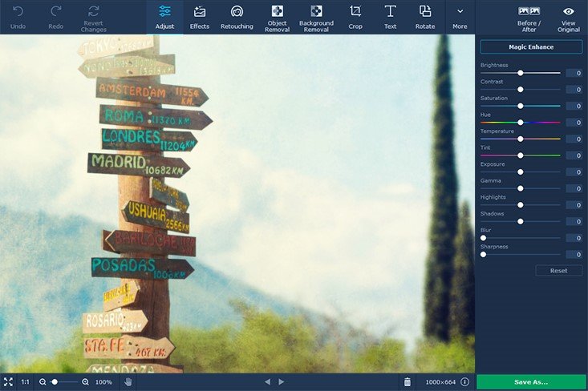The height and width of the screenshot is (391, 588).
Task: Open Background Removal tool
Action: click(316, 18)
